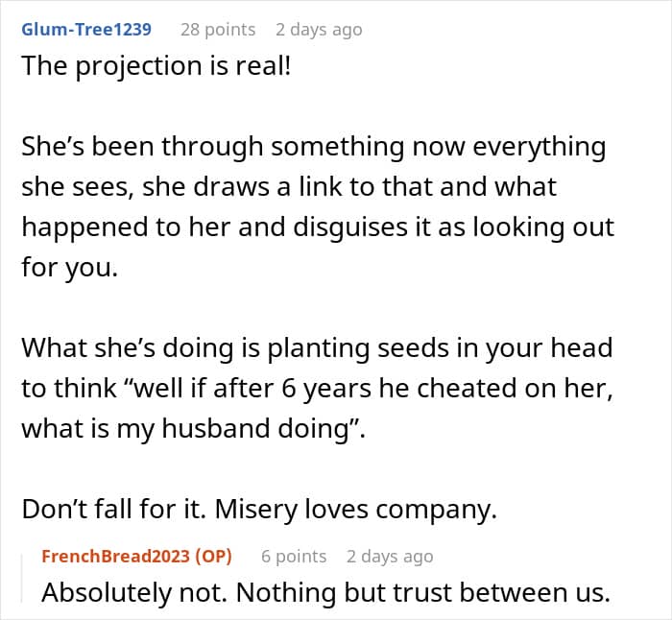The width and height of the screenshot is (672, 620).
Task: Visit FrenchBread2023's profile page
Action: (x=116, y=556)
